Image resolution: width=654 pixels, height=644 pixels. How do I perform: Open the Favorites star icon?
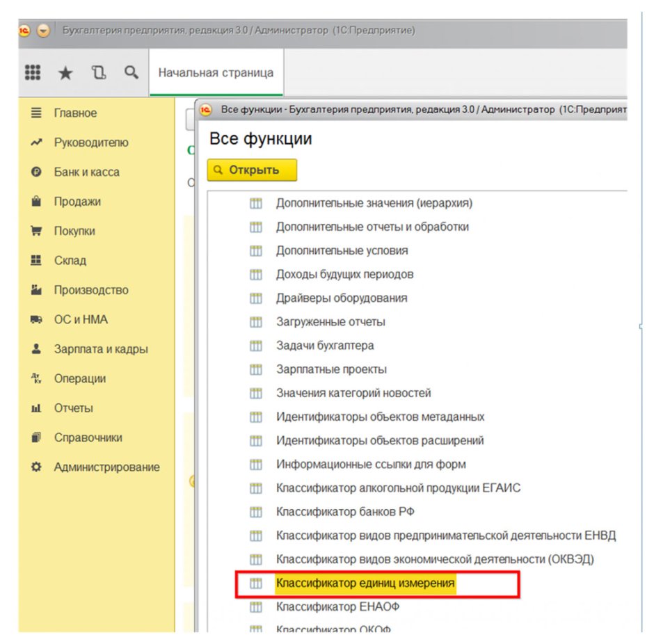[65, 73]
